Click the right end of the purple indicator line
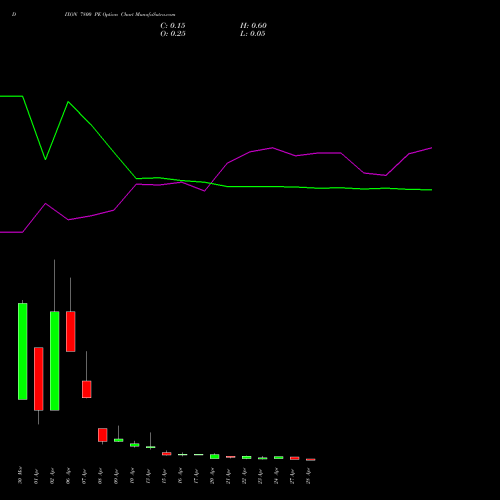This screenshot has width=500, height=500. (x=432, y=148)
